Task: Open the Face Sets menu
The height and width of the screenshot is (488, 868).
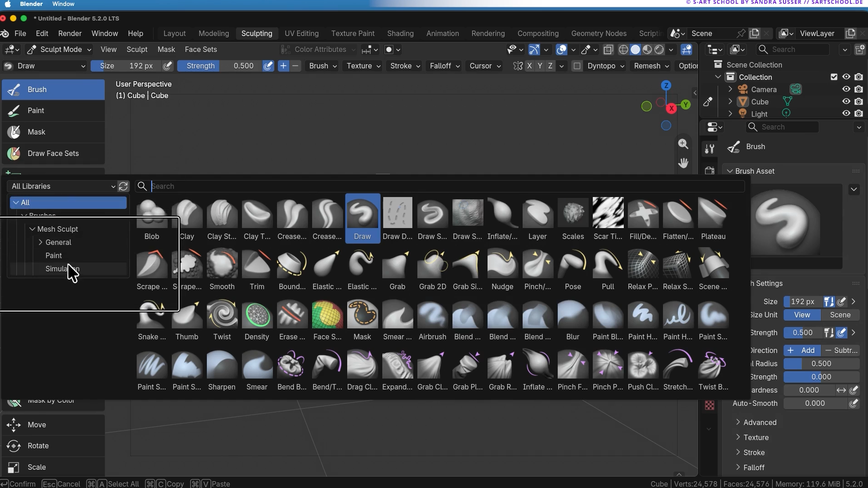Action: pyautogui.click(x=200, y=49)
